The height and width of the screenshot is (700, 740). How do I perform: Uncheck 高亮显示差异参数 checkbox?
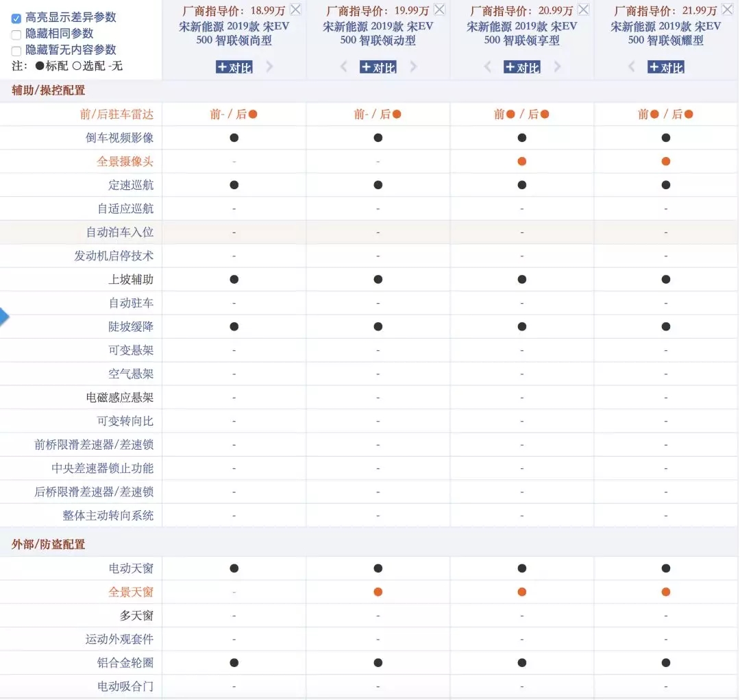pyautogui.click(x=16, y=19)
